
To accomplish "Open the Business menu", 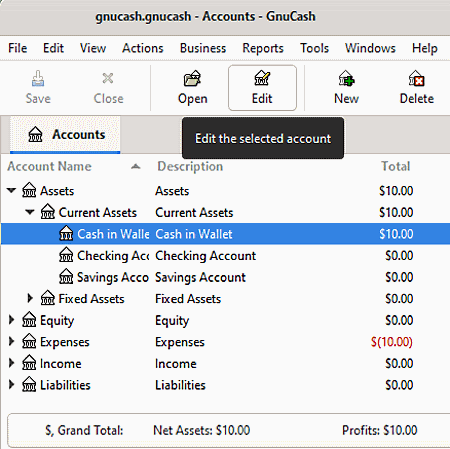I will (203, 48).
